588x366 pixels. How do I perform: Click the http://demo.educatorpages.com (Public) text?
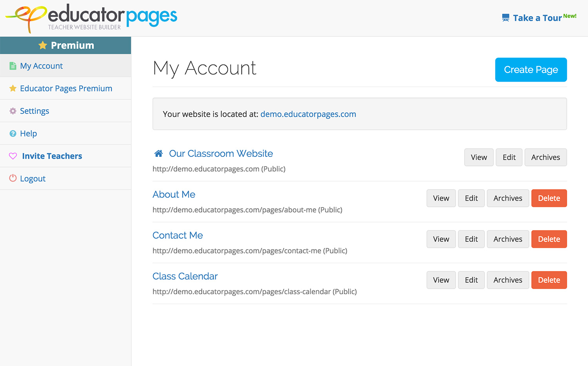pos(219,169)
